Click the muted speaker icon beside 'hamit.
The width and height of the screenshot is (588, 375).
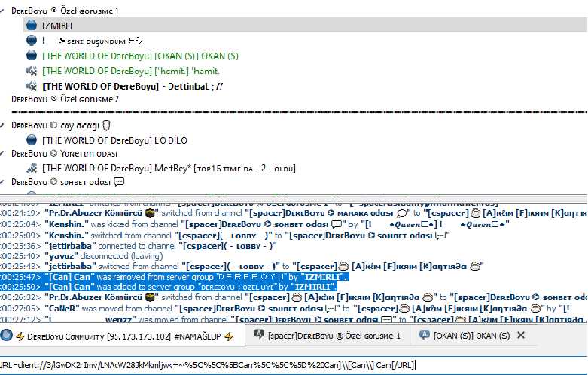click(x=32, y=71)
